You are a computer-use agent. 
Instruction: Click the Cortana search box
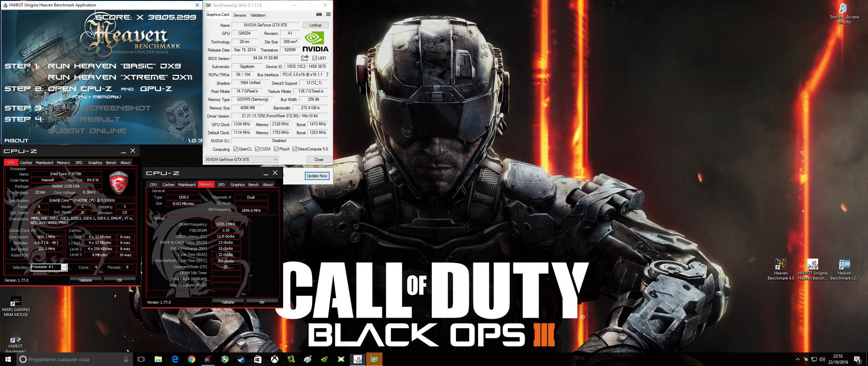[75, 359]
